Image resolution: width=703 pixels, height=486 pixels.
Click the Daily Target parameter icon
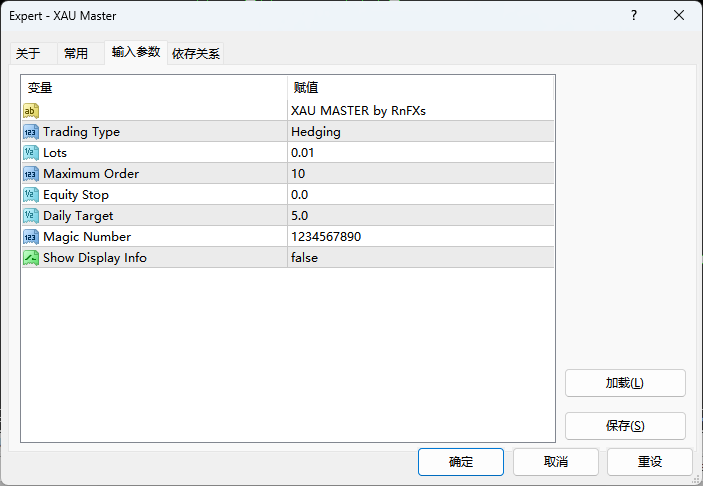pyautogui.click(x=30, y=216)
